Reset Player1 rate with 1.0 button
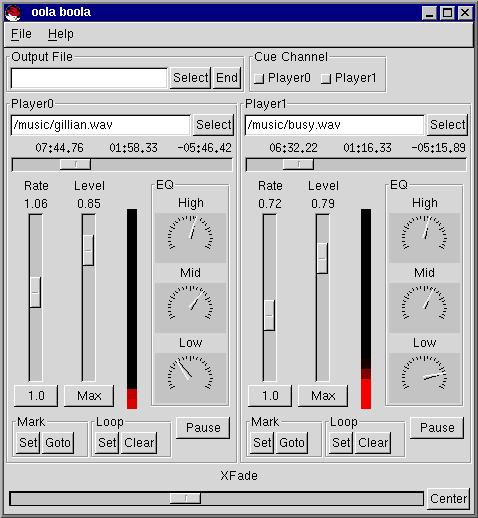Image resolution: width=478 pixels, height=518 pixels. tap(270, 396)
